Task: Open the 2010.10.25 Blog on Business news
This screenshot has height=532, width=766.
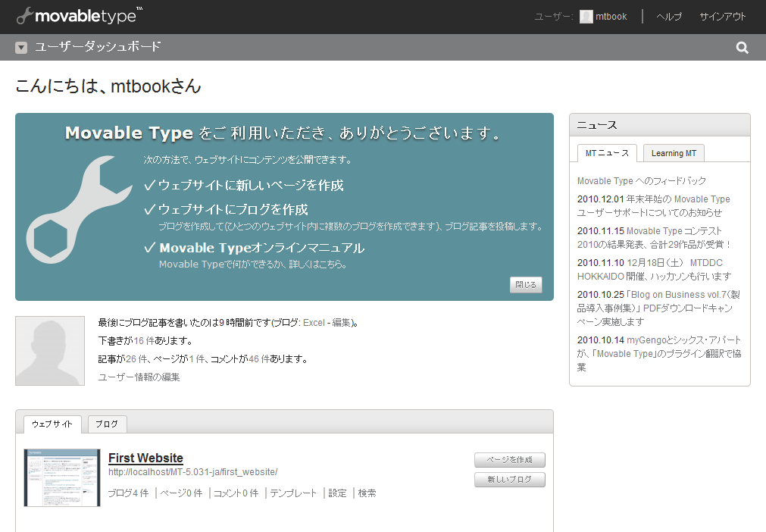Action: 658,308
